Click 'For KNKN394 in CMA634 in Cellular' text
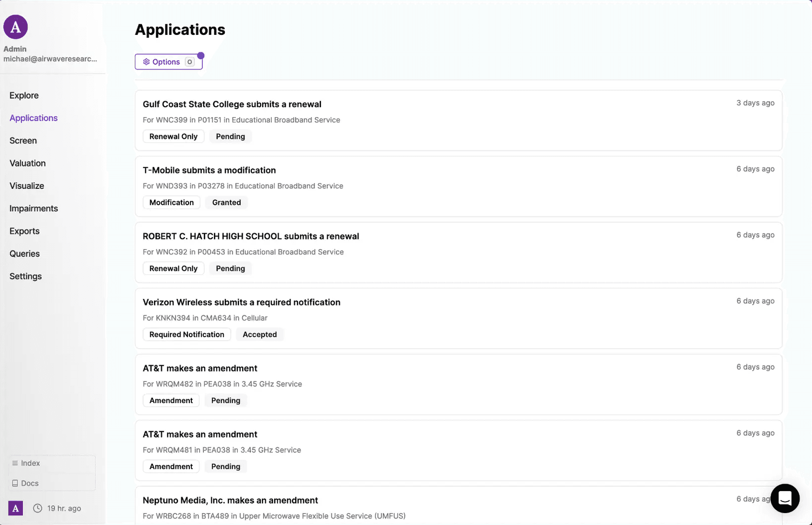The image size is (812, 525). point(205,318)
